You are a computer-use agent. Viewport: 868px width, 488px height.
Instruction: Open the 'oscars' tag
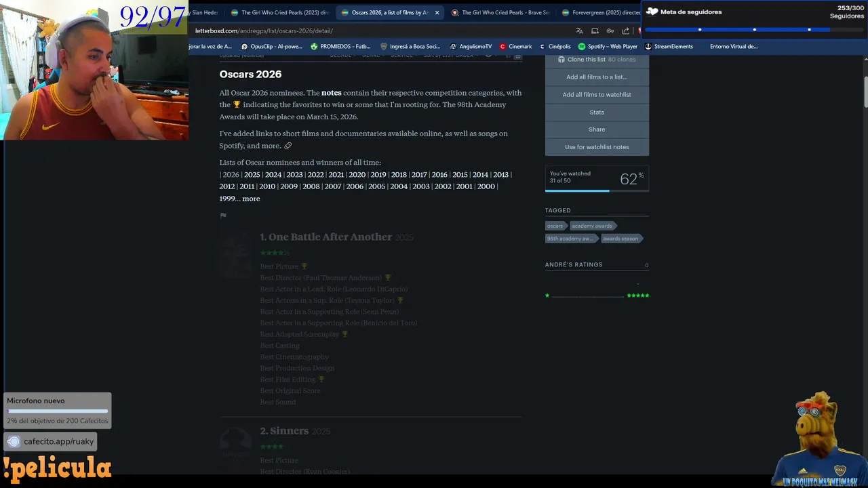pos(555,226)
